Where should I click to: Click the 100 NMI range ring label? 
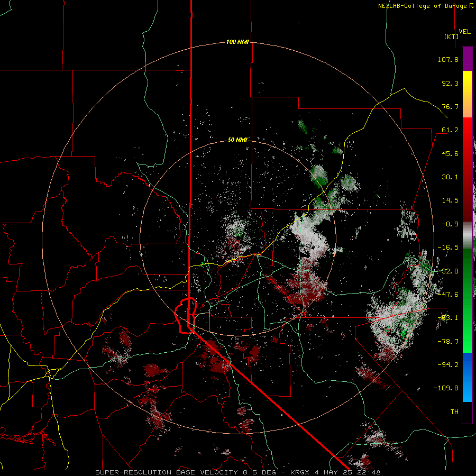click(237, 42)
